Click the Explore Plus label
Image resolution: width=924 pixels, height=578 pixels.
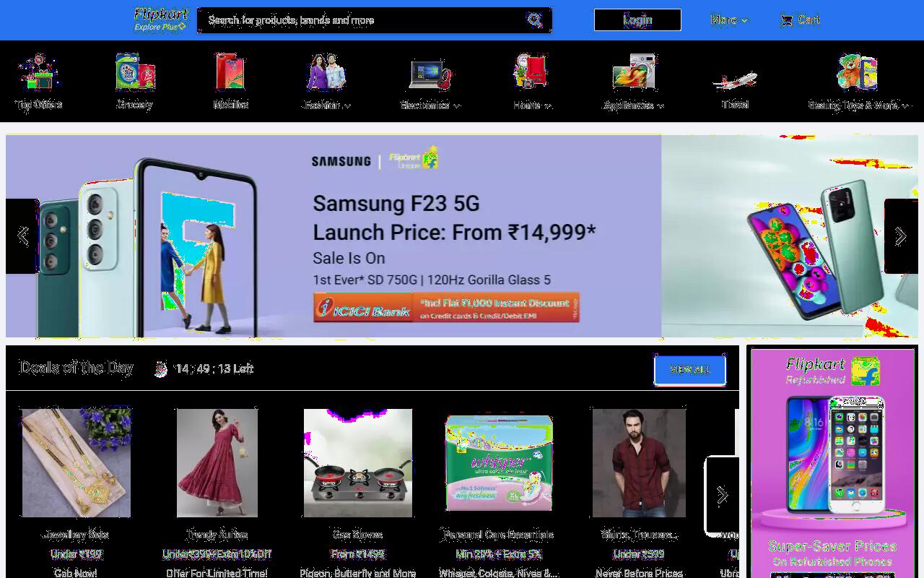pos(160,27)
